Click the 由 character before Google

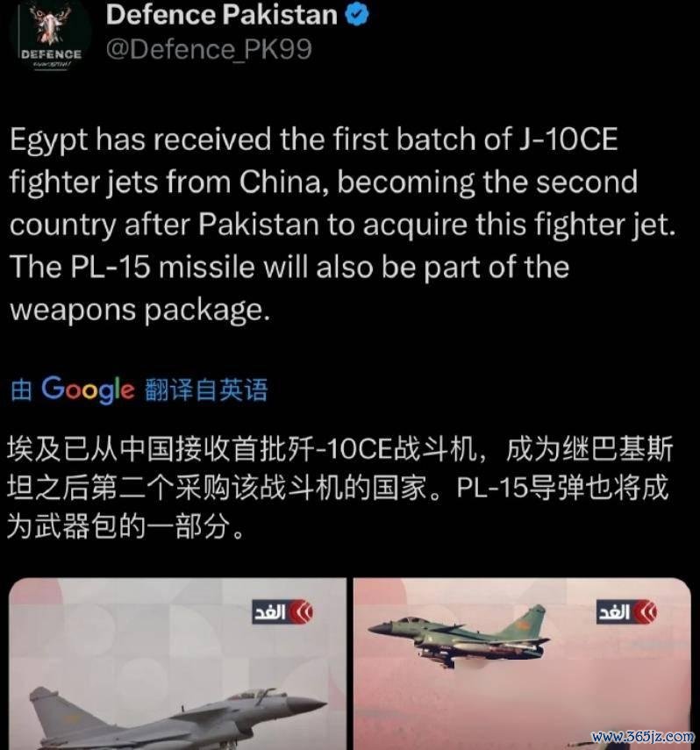(21, 389)
